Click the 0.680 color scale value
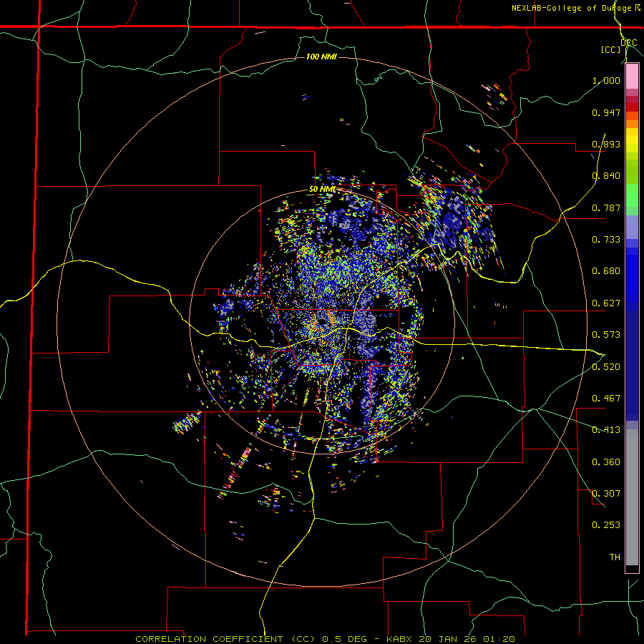The height and width of the screenshot is (644, 644). [x=606, y=271]
